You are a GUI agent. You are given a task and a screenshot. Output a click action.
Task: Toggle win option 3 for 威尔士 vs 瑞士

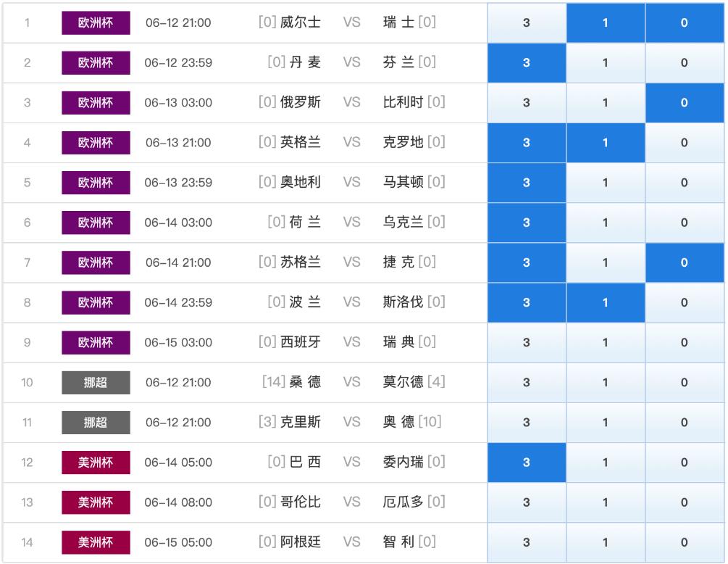coord(526,22)
